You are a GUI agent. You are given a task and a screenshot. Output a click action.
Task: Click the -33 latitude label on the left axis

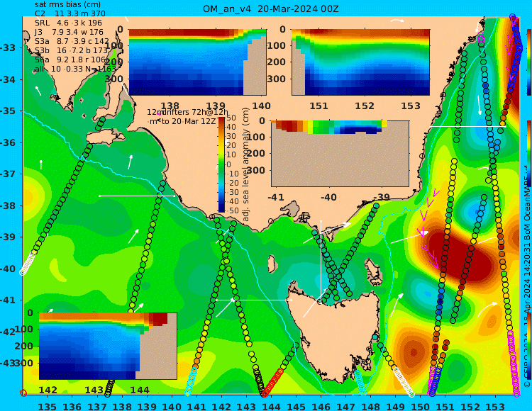(x=8, y=47)
